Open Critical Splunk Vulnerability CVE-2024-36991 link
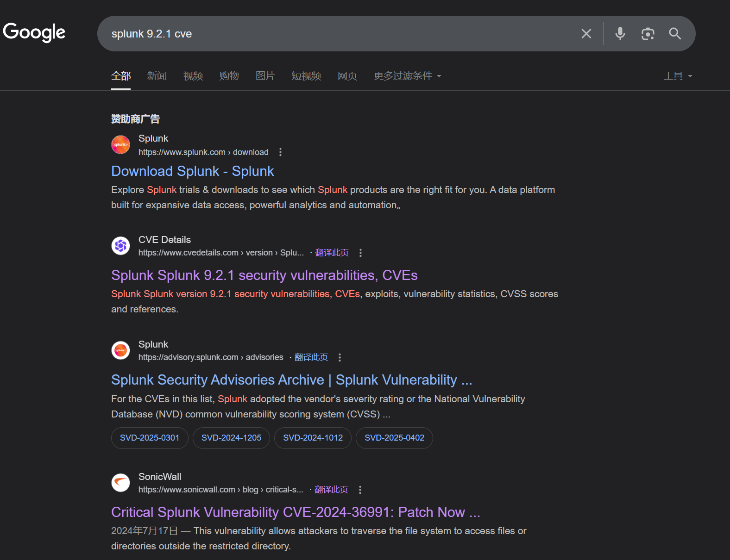Screen dimensions: 730x560 tap(296, 512)
